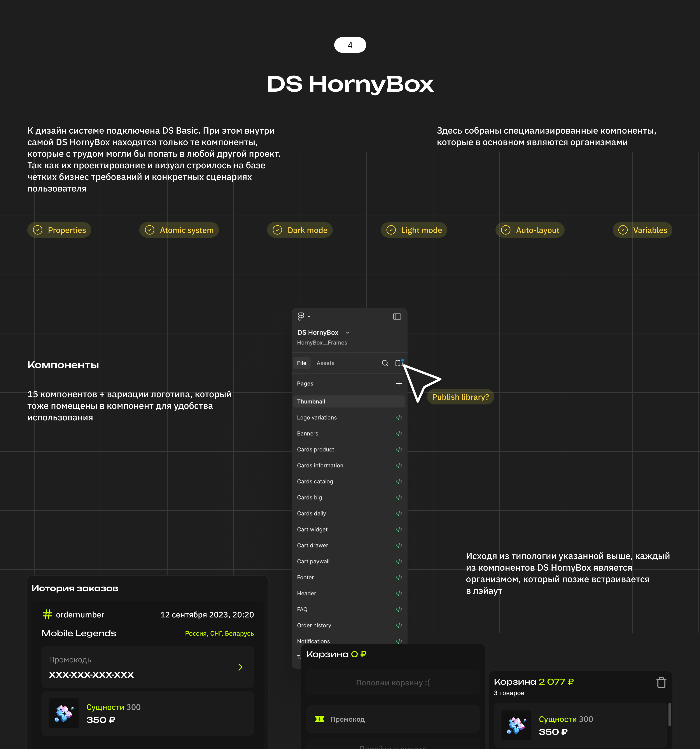Toggle the Variables checkmark pill
The width and height of the screenshot is (700, 749).
pyautogui.click(x=642, y=230)
